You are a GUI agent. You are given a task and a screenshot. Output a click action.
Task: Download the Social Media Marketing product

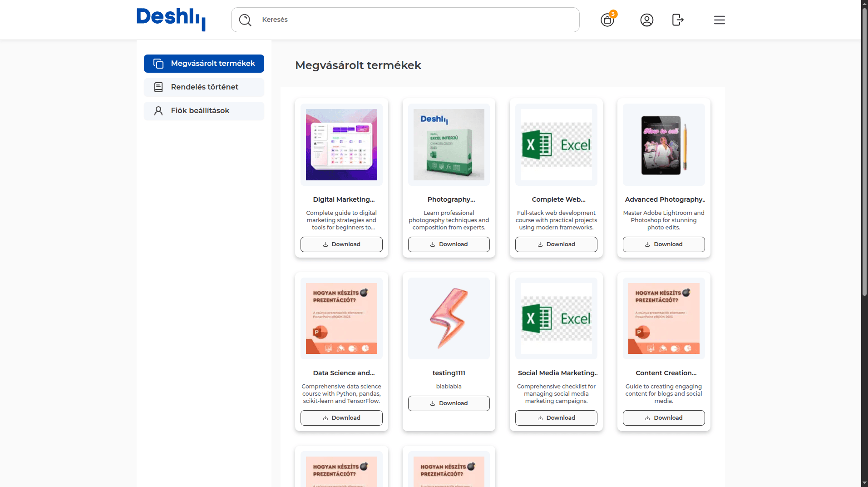pyautogui.click(x=556, y=418)
